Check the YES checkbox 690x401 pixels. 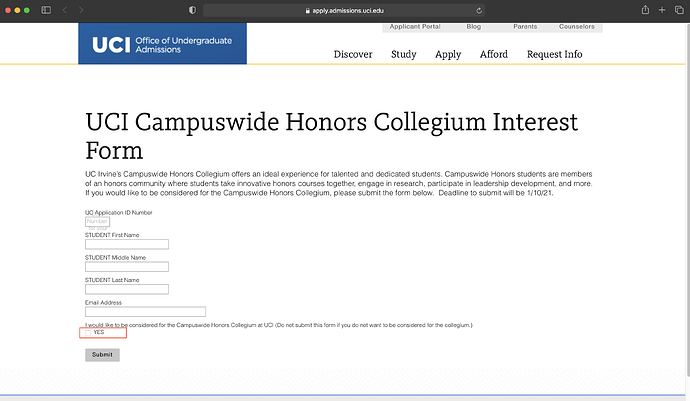(x=88, y=333)
